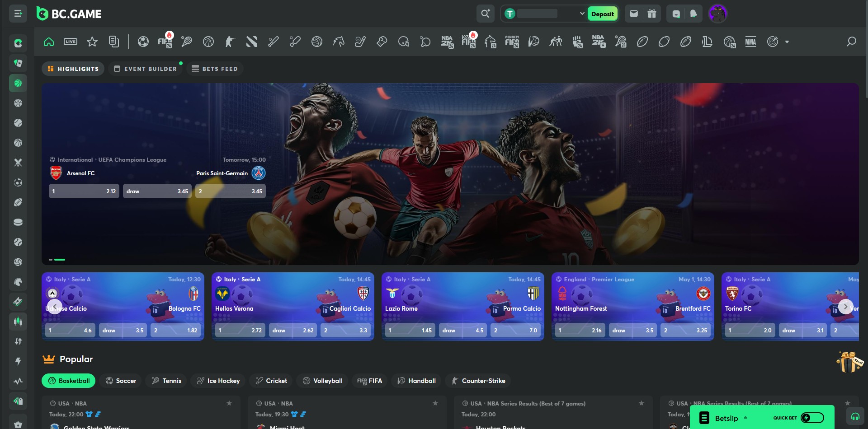Image resolution: width=868 pixels, height=429 pixels.
Task: Open the hamburger sidebar menu
Action: [18, 14]
